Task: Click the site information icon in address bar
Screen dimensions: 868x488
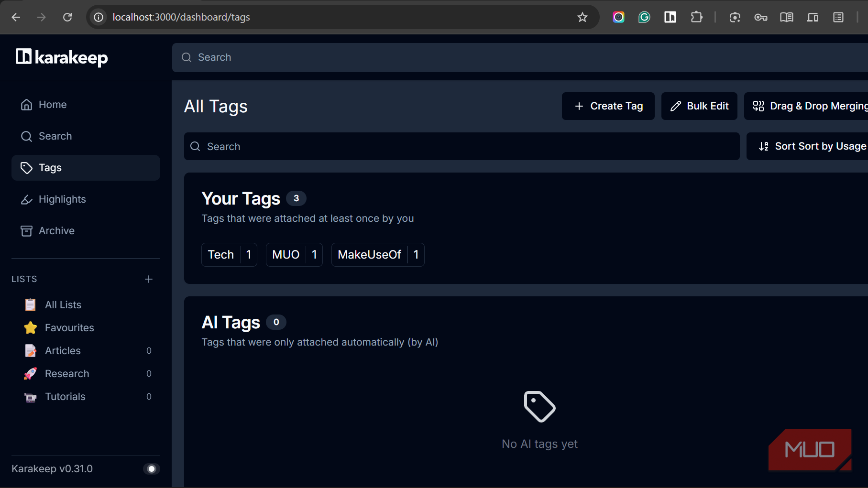Action: pyautogui.click(x=99, y=17)
